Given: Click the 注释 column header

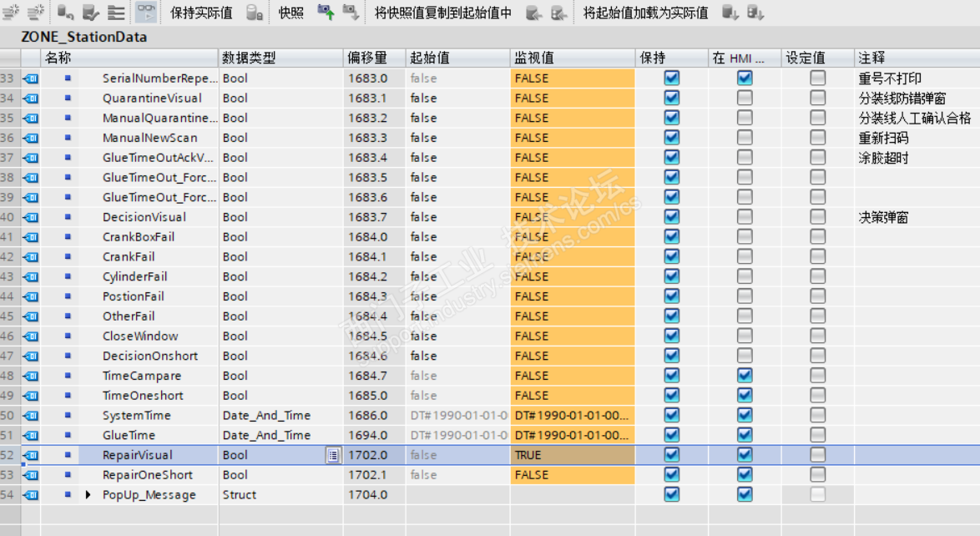Looking at the screenshot, I should (917, 58).
